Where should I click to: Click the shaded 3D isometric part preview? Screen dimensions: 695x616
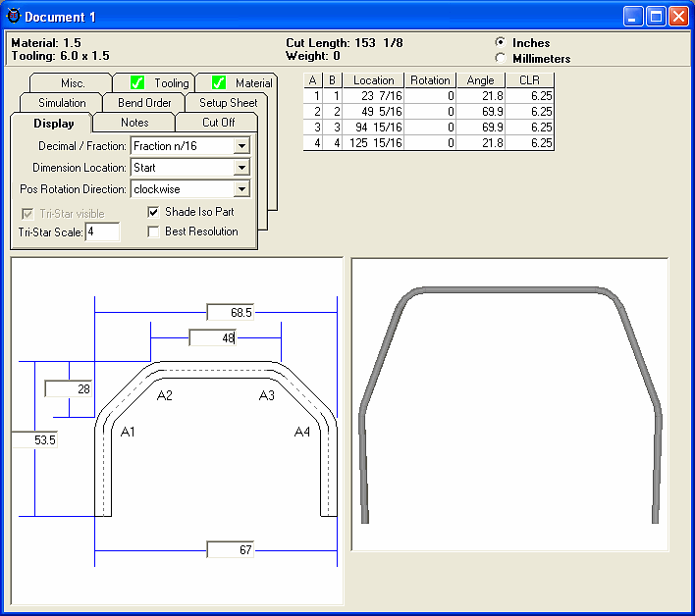click(509, 404)
